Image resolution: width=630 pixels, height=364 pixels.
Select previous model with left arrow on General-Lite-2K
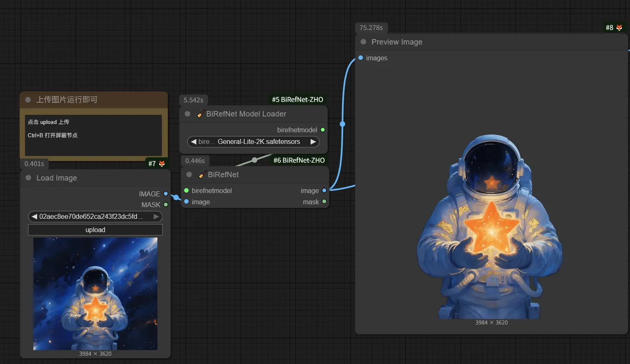coord(194,142)
